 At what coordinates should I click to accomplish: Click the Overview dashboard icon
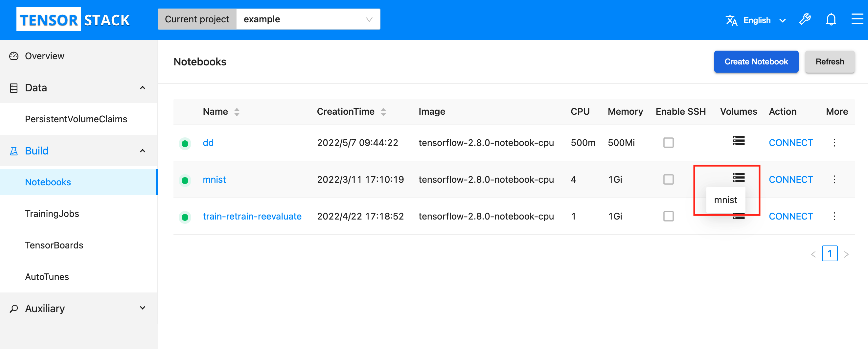point(14,56)
